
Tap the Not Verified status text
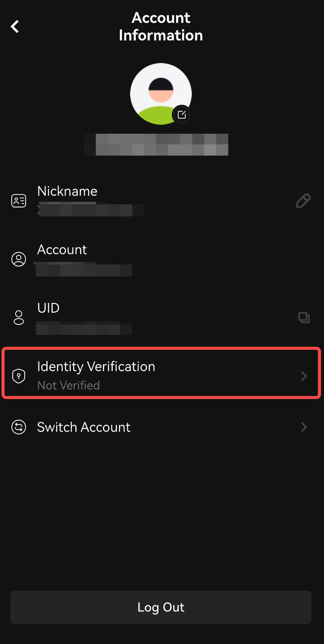pyautogui.click(x=69, y=385)
